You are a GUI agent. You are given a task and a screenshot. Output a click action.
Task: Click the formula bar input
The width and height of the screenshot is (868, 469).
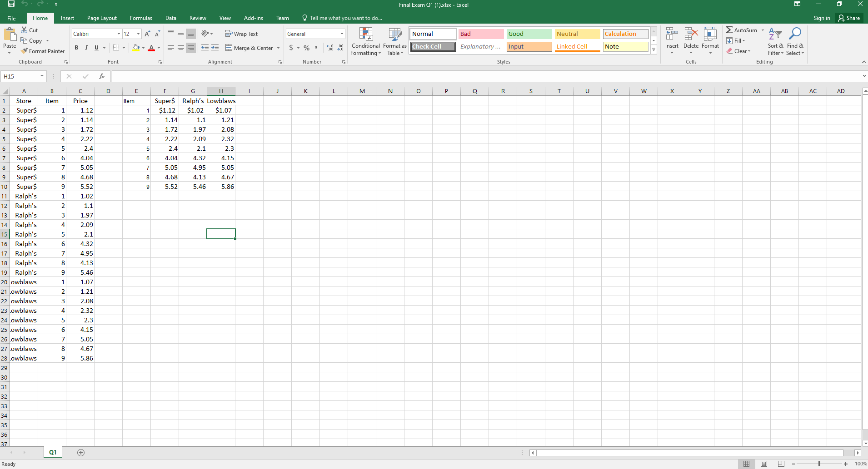[486, 76]
